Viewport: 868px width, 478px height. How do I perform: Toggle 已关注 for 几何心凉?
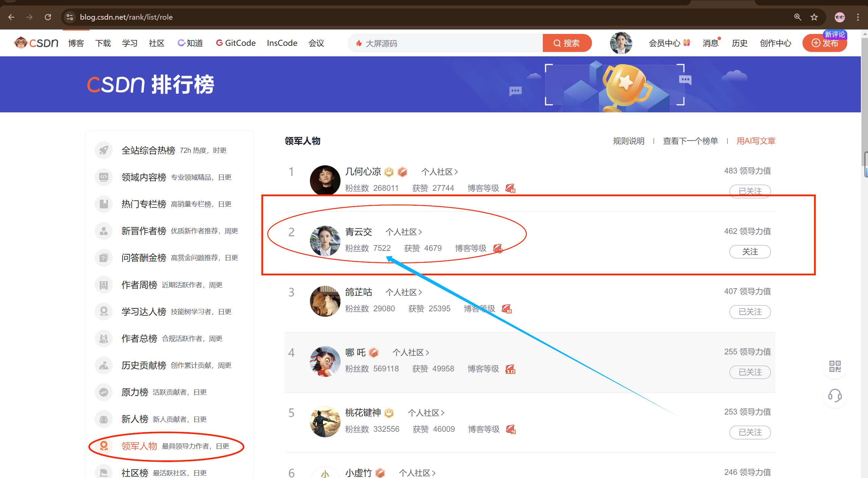click(x=750, y=191)
